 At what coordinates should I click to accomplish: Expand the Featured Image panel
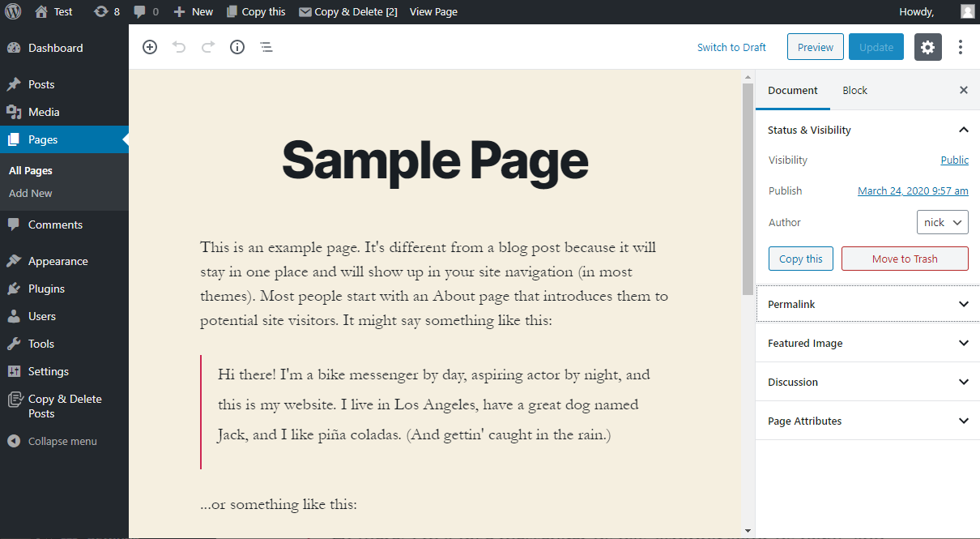coord(867,343)
